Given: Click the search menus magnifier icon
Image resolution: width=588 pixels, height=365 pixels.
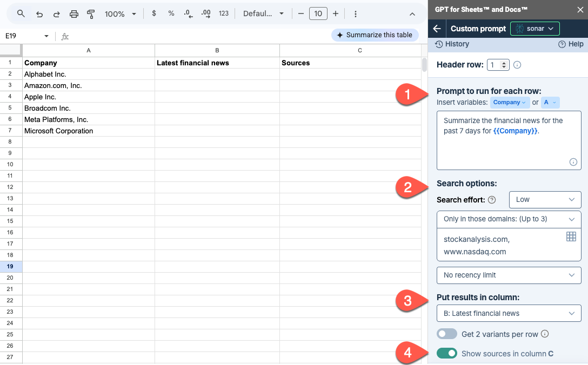Looking at the screenshot, I should click(x=21, y=14).
